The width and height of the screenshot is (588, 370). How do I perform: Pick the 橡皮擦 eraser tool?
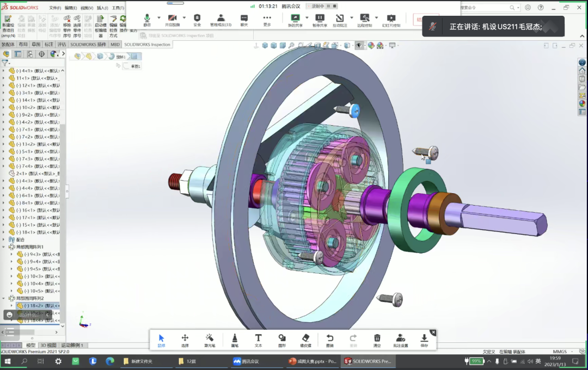pyautogui.click(x=305, y=340)
